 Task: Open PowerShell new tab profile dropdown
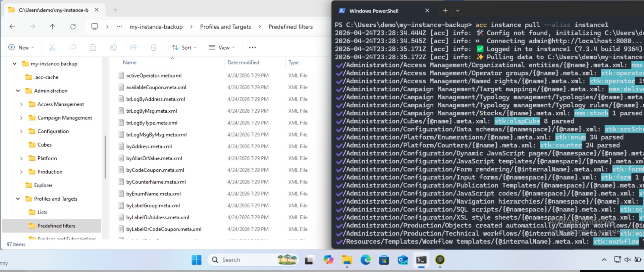coord(458,11)
